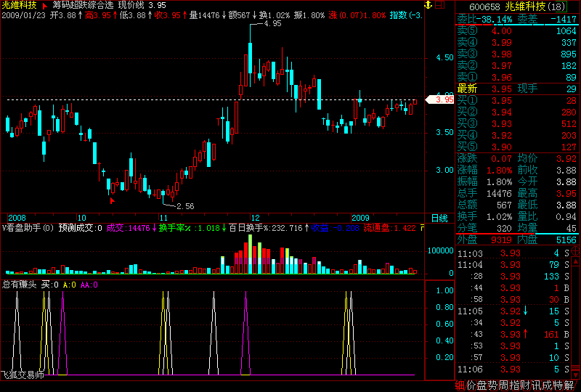Click the 3.95 current price tag
581x392 pixels.
click(x=440, y=99)
